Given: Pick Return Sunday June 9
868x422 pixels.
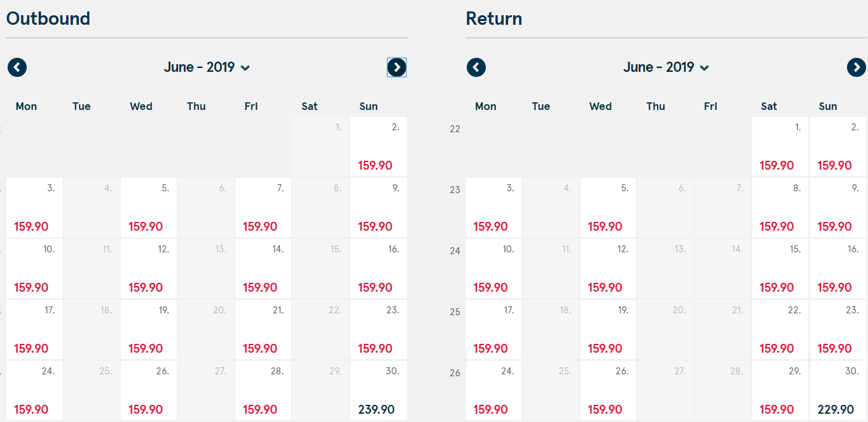Looking at the screenshot, I should (x=838, y=207).
